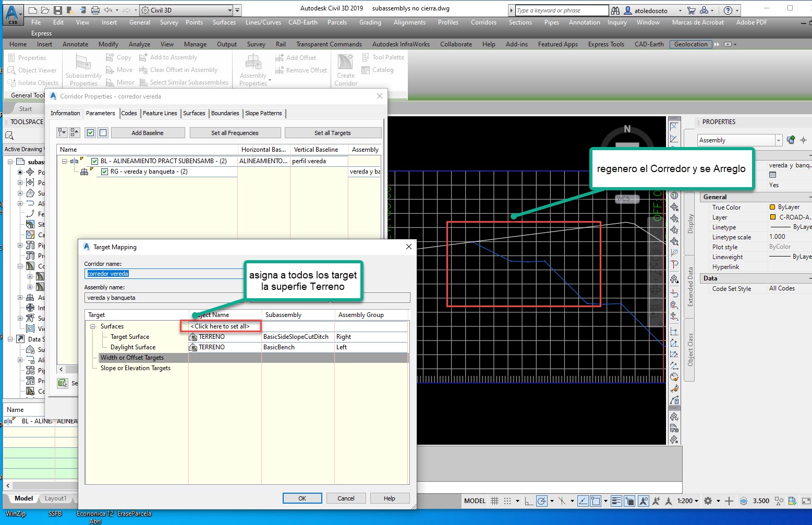Click the collapse all categories icon in Corridor Properties
The width and height of the screenshot is (812, 525).
click(75, 133)
